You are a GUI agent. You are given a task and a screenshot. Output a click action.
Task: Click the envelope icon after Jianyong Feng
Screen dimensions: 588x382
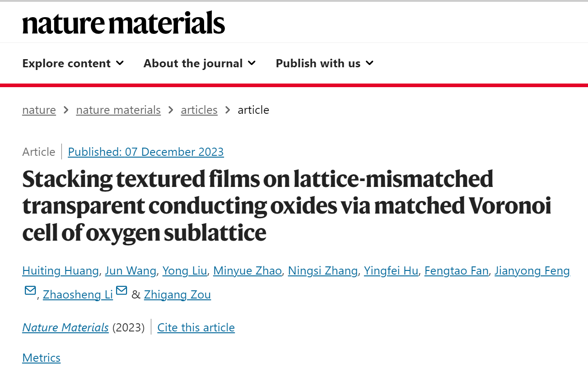click(30, 290)
